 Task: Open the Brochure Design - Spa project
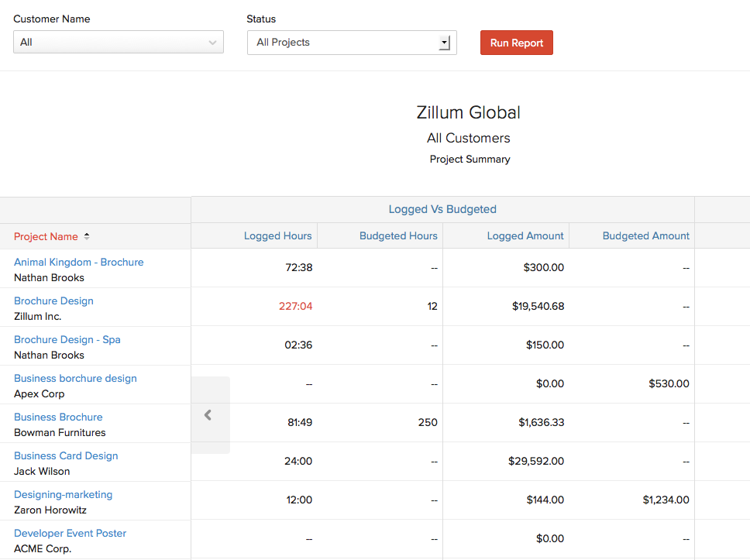(x=67, y=340)
